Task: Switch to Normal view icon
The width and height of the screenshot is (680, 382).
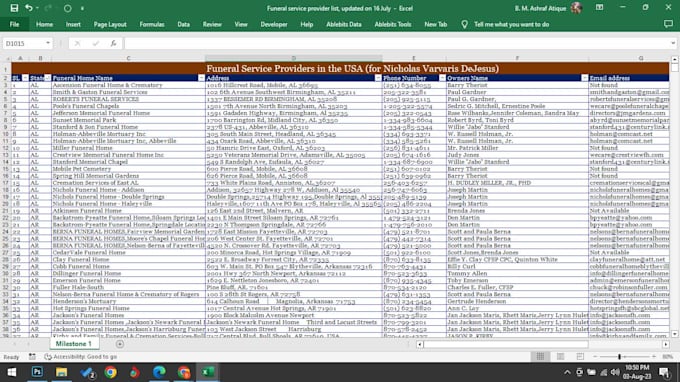Action: tap(540, 356)
